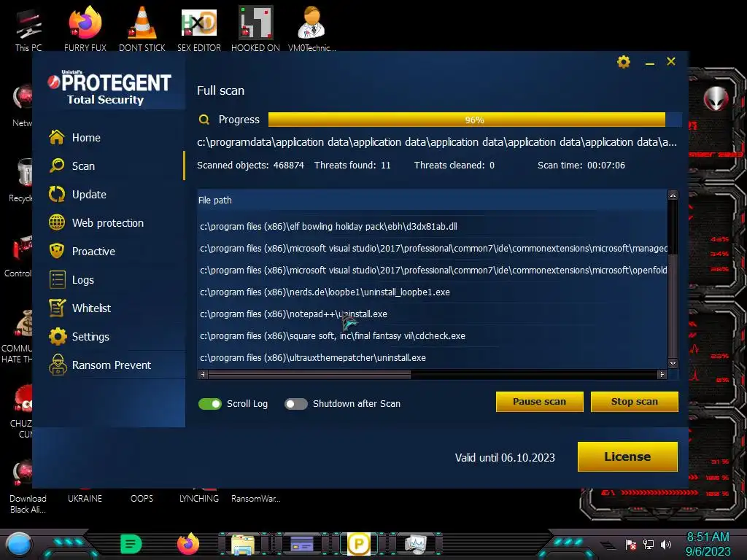
Task: Select the final fantasy vii cdcheck.exe row
Action: coord(433,336)
